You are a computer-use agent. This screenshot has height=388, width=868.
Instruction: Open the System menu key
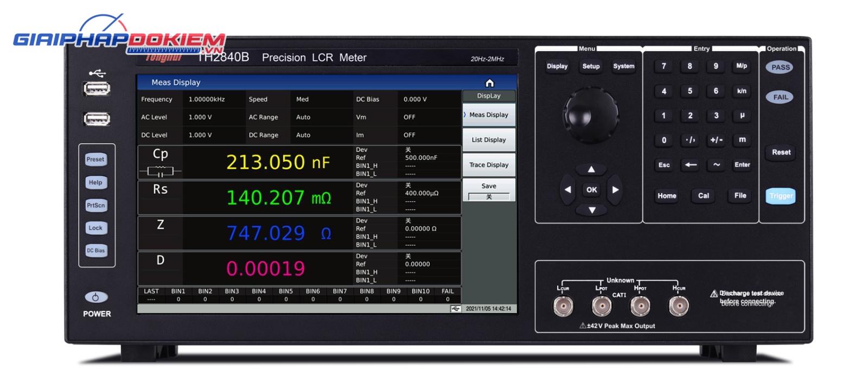624,66
